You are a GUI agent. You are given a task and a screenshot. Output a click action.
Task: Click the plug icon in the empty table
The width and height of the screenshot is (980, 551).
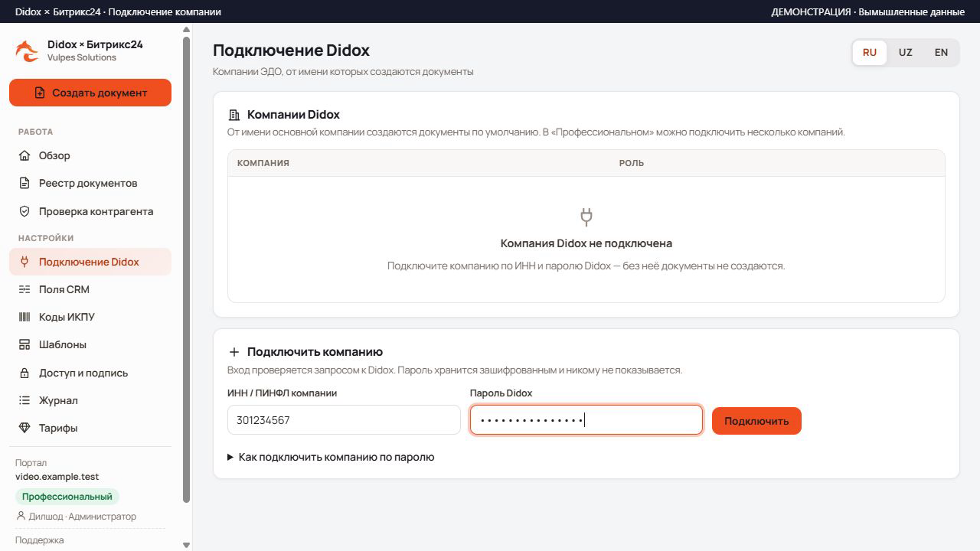click(x=586, y=217)
